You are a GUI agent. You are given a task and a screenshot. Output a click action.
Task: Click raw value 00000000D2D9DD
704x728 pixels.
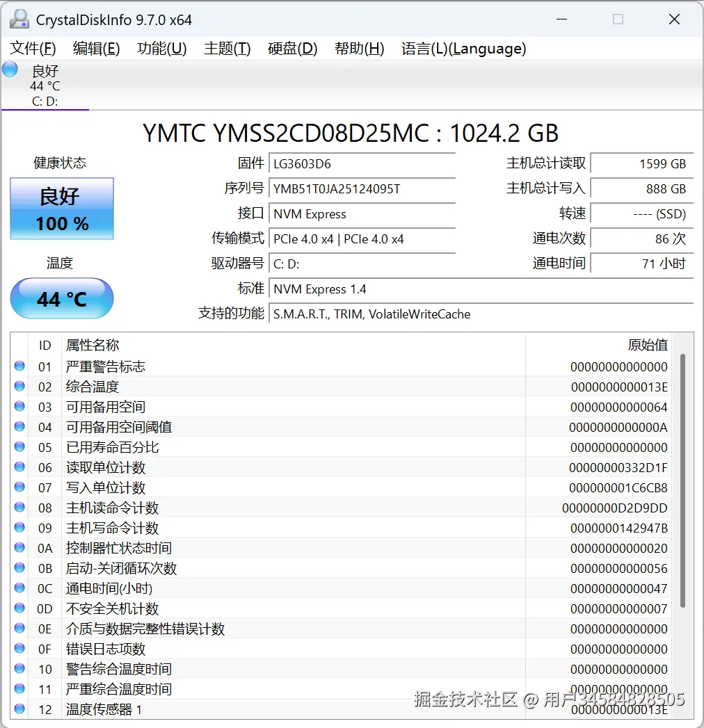pyautogui.click(x=615, y=508)
